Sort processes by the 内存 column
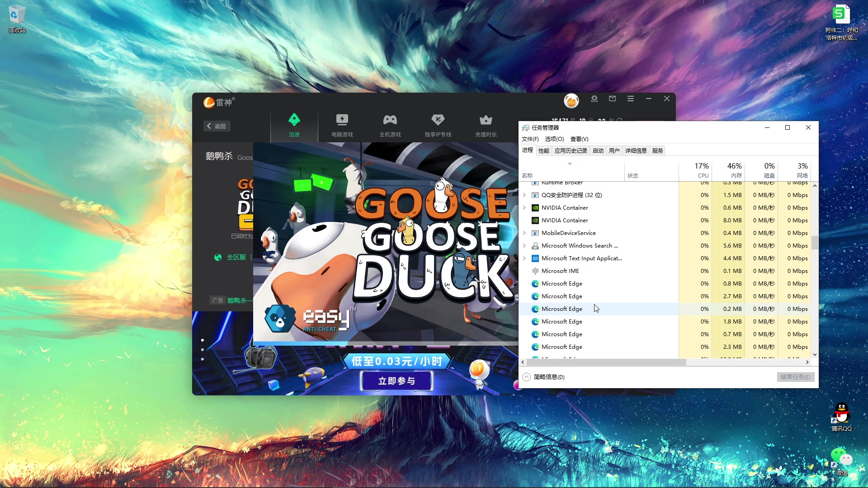The height and width of the screenshot is (488, 868). (x=728, y=170)
